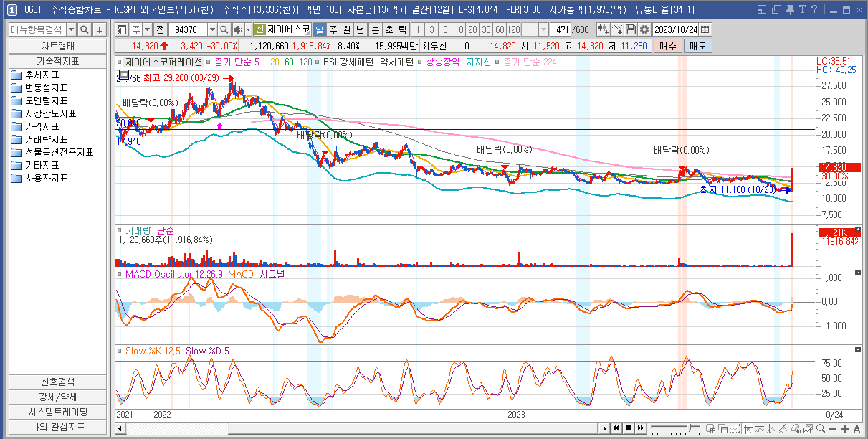868x439 pixels.
Task: Toggle the left panel hide icon
Action: [122, 29]
